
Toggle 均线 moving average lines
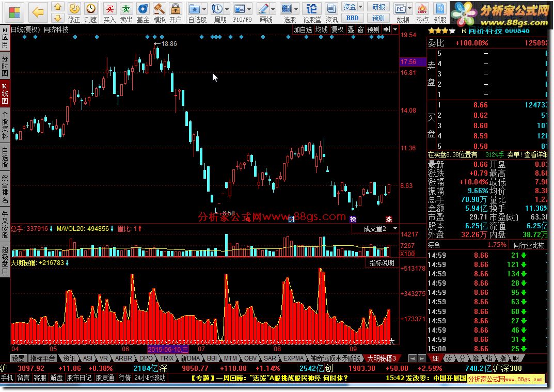point(322,29)
